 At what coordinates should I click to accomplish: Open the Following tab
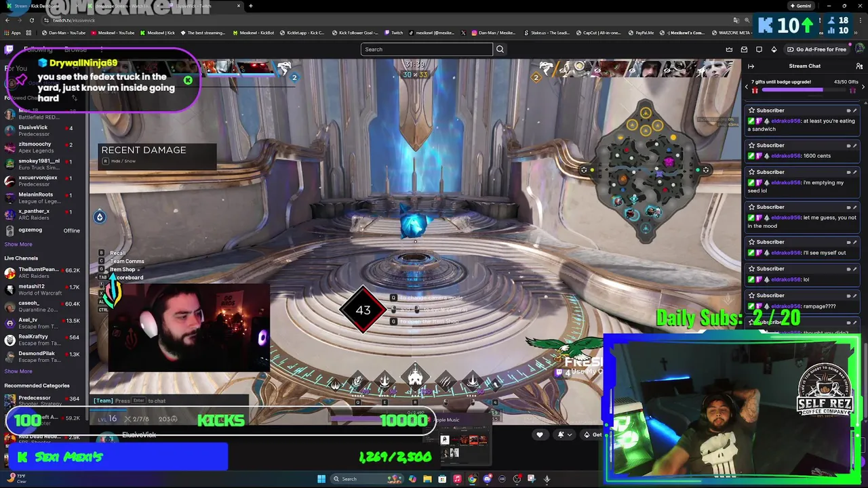click(x=38, y=49)
